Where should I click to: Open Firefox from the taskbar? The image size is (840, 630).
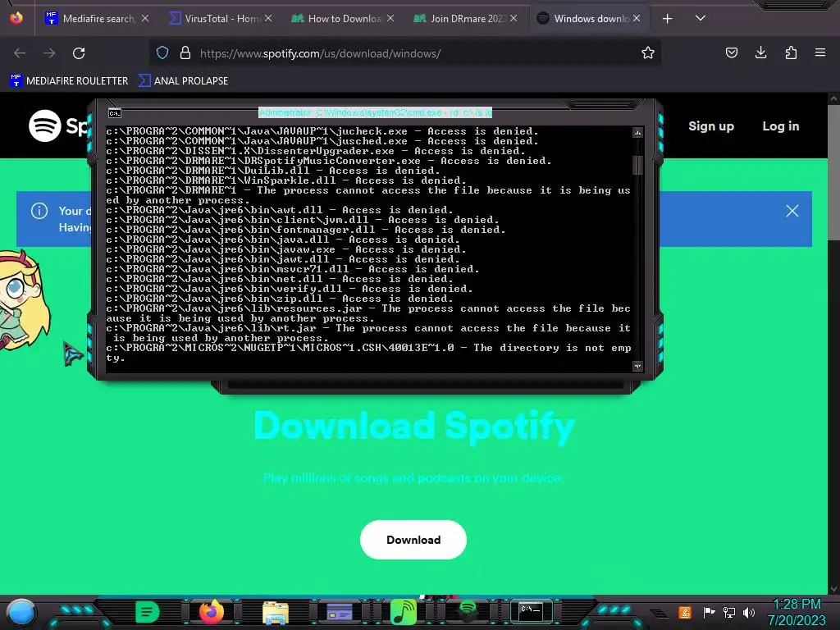pos(211,612)
